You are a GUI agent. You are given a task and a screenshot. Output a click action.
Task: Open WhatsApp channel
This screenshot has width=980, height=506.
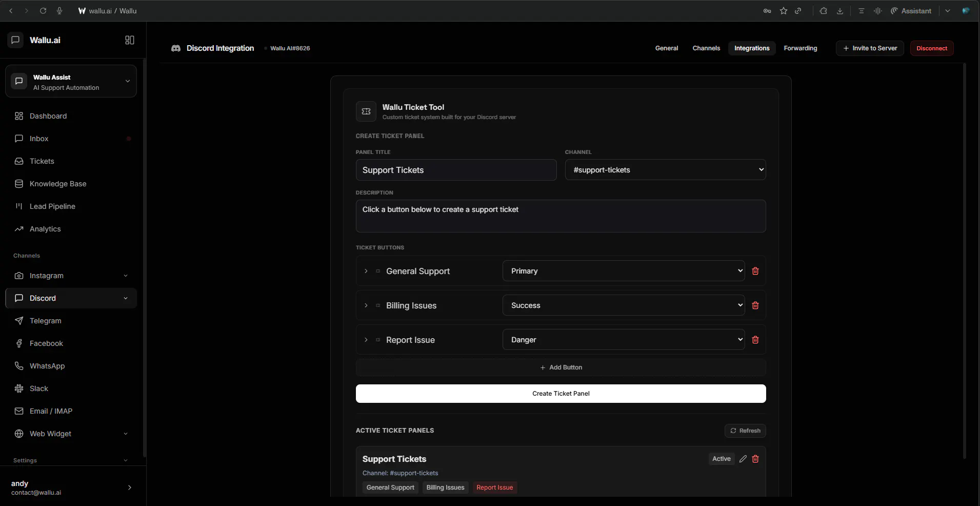tap(71, 366)
